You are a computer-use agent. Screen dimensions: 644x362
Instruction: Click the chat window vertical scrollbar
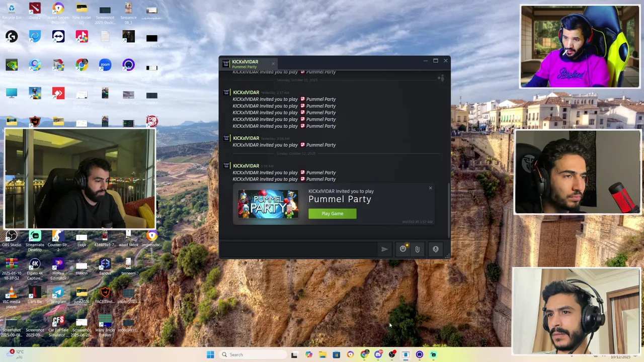(449, 211)
